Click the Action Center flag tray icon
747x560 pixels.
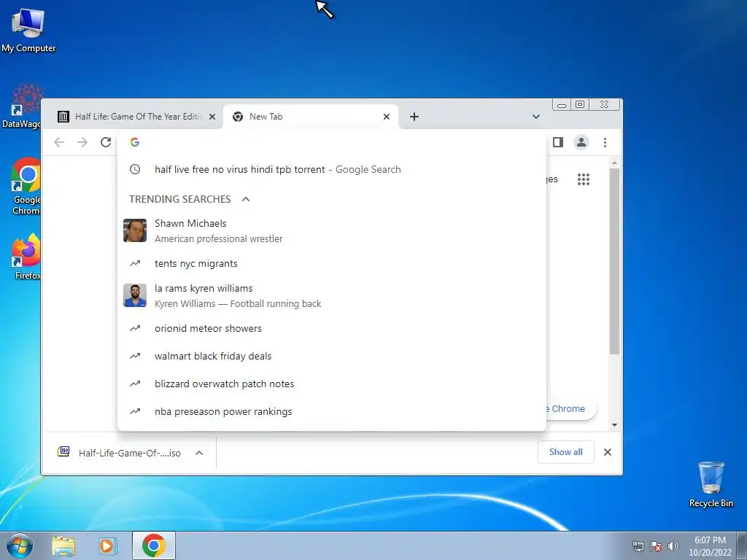coord(656,546)
